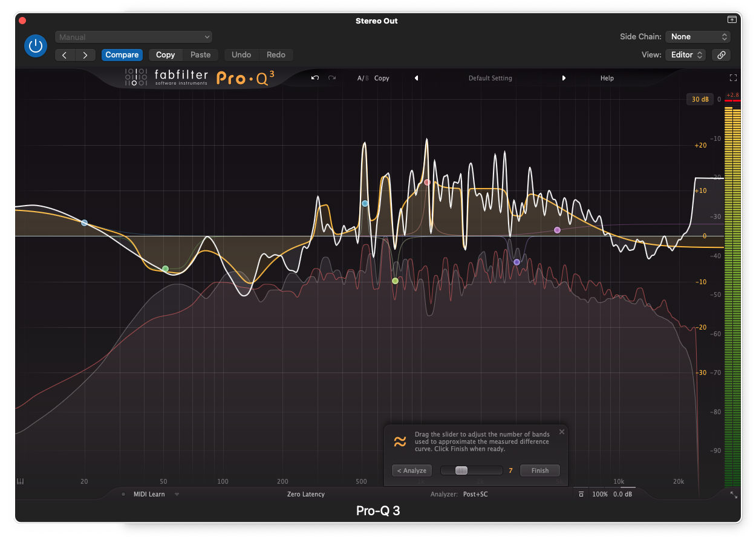Expand the Manual preset dropdown
756x540 pixels.
coord(134,37)
